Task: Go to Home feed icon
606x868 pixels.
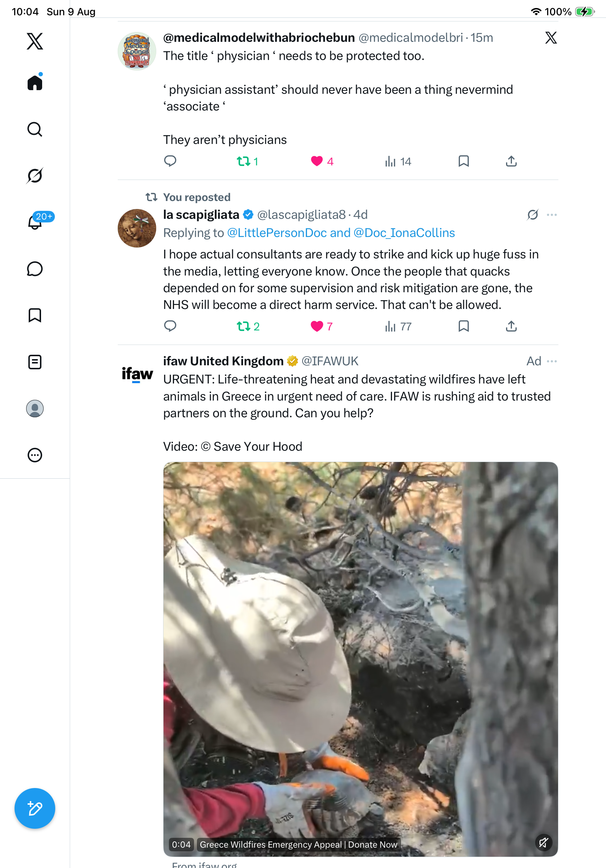Action: click(x=35, y=82)
